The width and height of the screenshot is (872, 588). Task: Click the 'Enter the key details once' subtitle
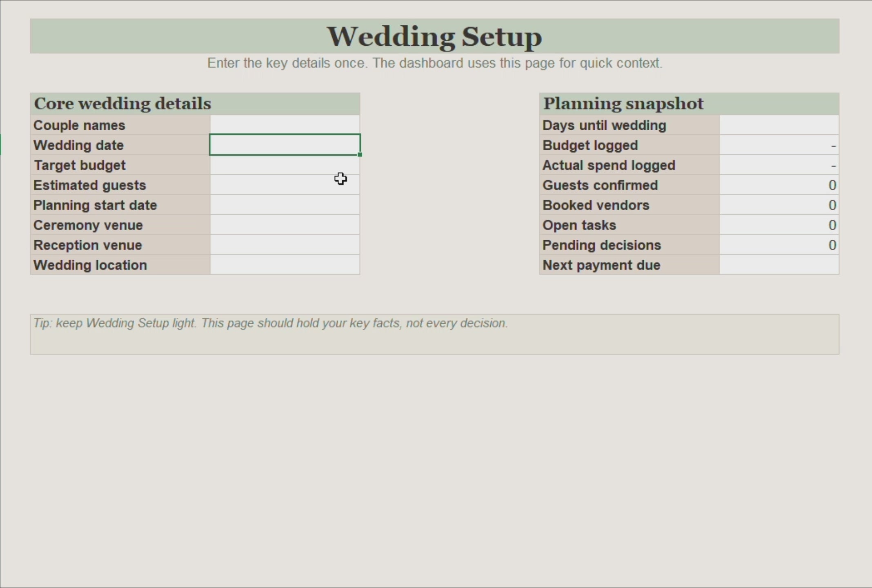pyautogui.click(x=434, y=63)
